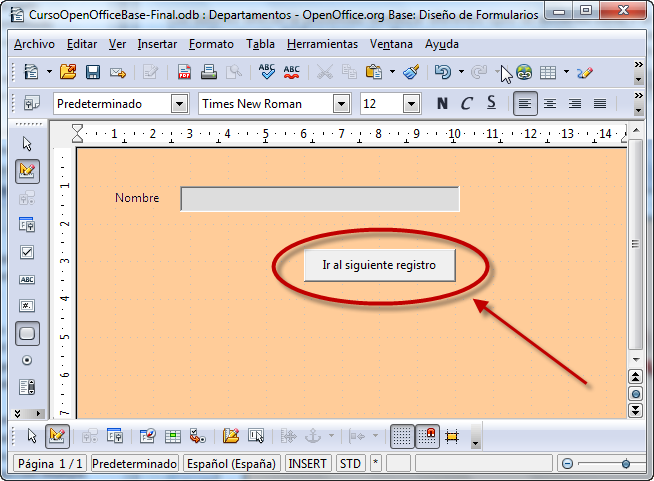Export directly as PDF

pos(184,72)
